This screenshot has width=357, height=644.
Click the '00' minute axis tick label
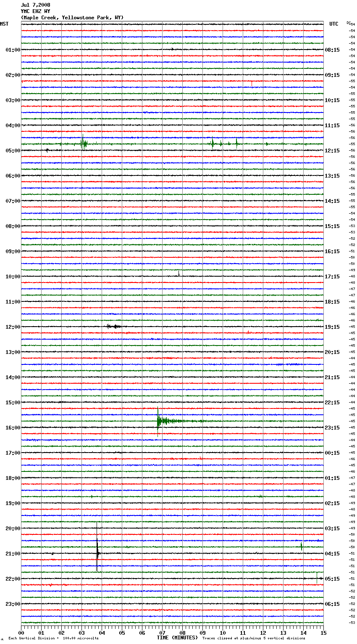pos(21,633)
